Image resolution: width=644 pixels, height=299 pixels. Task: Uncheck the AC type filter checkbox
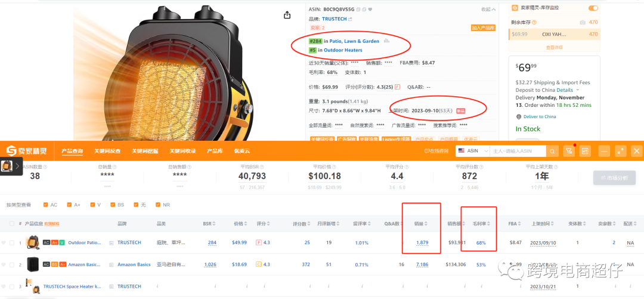click(45, 204)
